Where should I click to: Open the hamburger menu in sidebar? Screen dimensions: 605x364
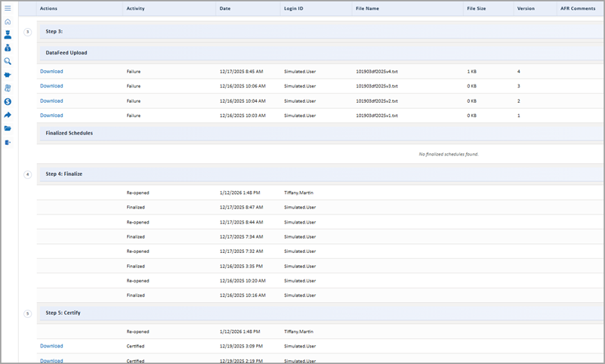(x=8, y=8)
